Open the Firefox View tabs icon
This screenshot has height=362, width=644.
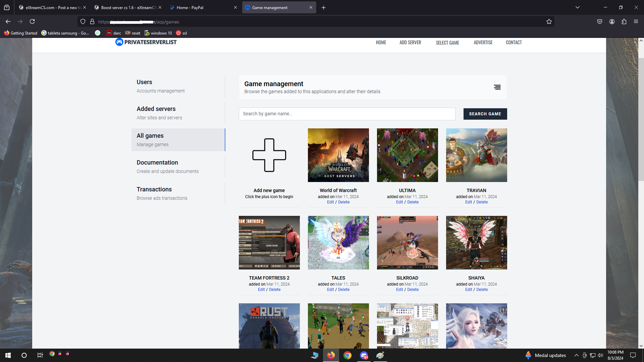coord(7,7)
